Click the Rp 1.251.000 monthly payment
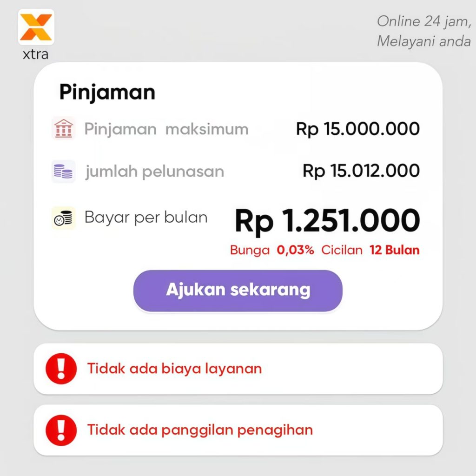Screen dimensions: 476x476 [x=327, y=221]
